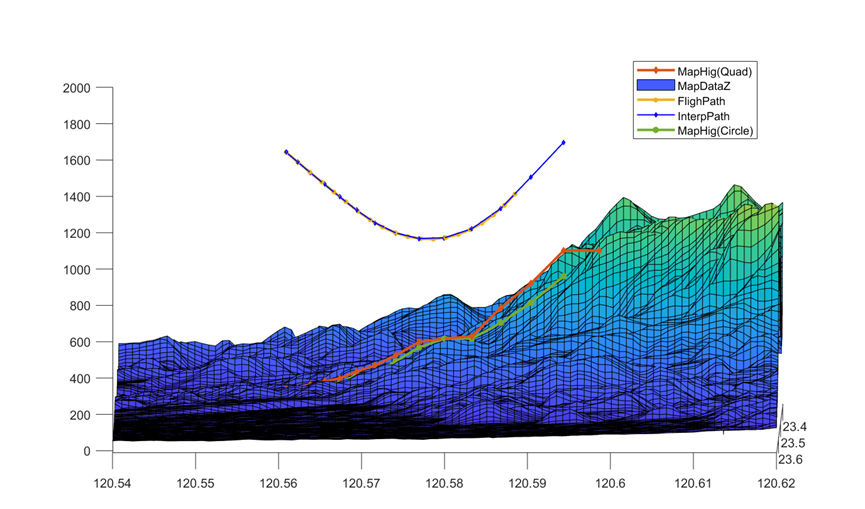Click the 23.5 tick label on depth axis
865x509 pixels.
coord(793,443)
